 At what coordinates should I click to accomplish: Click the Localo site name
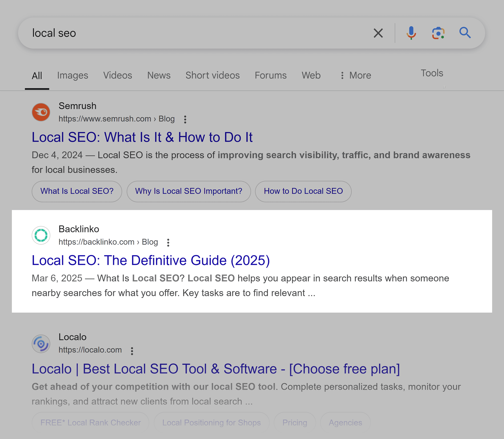pos(72,337)
